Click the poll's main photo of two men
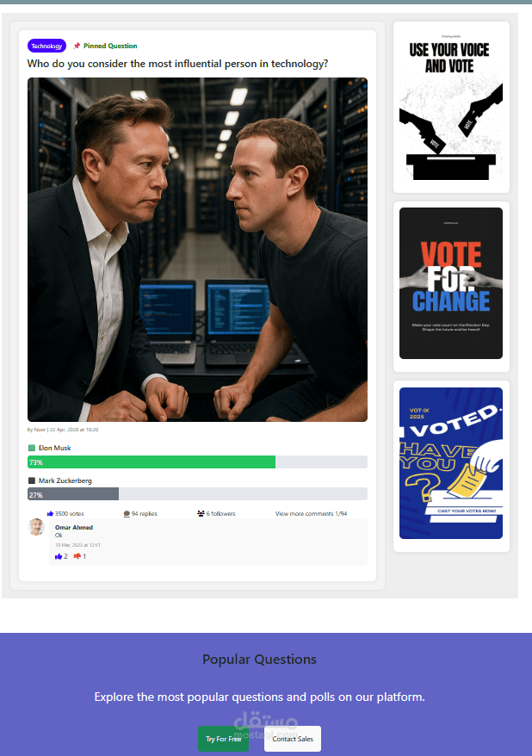This screenshot has width=532, height=756. click(x=198, y=250)
